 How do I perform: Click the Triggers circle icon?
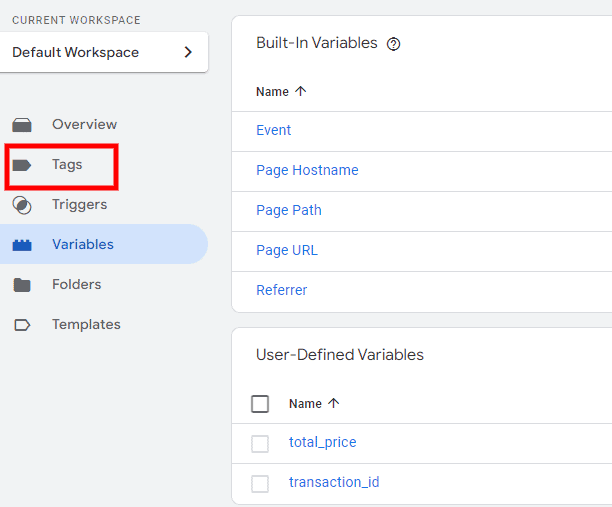click(22, 205)
